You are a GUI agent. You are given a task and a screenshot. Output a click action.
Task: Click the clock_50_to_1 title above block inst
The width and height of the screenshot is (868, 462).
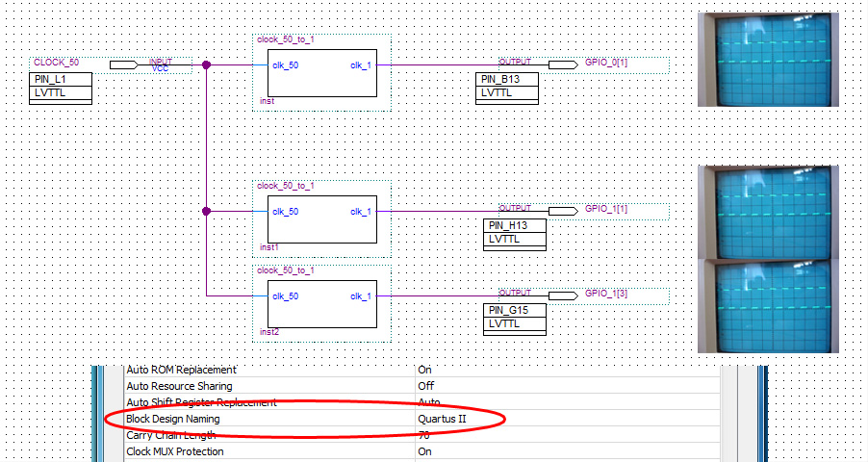click(x=285, y=39)
